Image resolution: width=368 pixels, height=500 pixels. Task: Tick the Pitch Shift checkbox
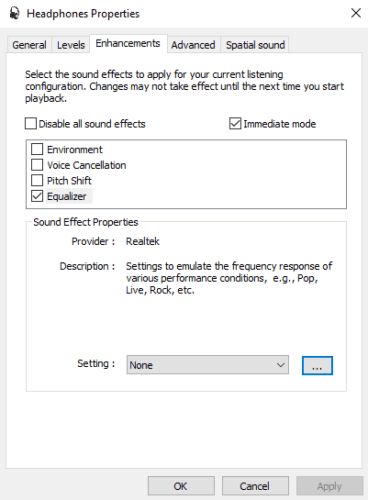(37, 180)
